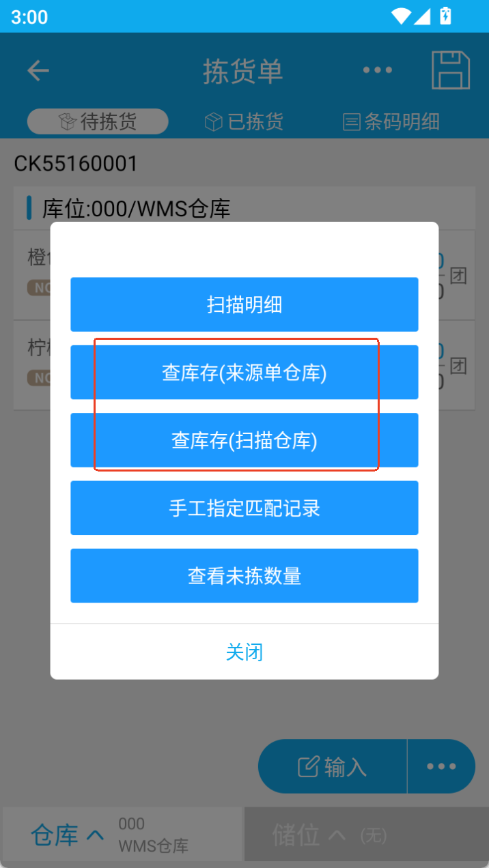Screen dimensions: 489x868
Task: Select the 待拣货 tab
Action: (x=98, y=121)
